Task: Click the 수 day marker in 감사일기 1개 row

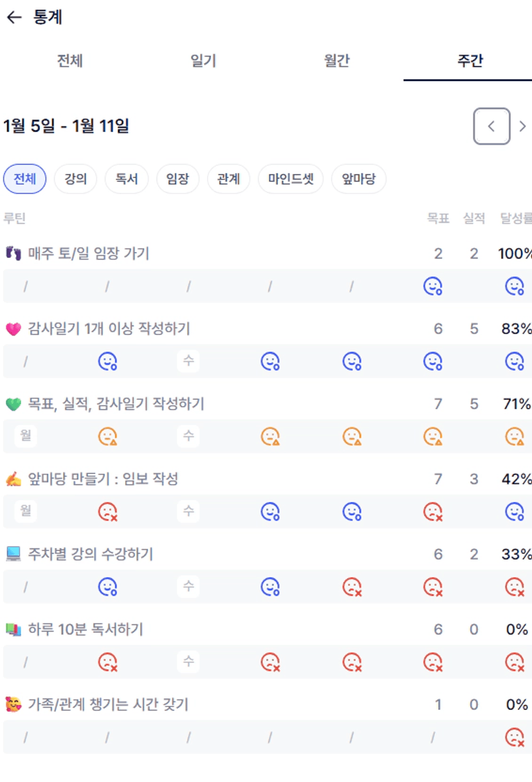Action: (188, 361)
